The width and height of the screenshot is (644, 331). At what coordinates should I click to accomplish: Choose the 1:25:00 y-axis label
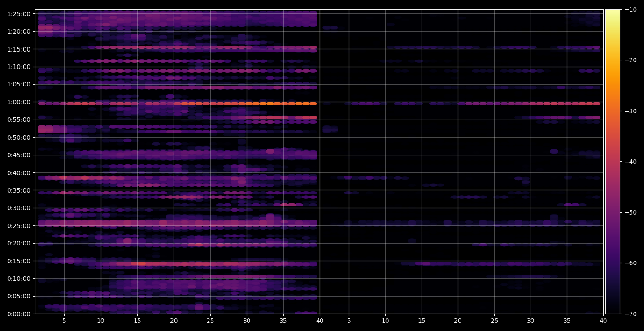19,13
